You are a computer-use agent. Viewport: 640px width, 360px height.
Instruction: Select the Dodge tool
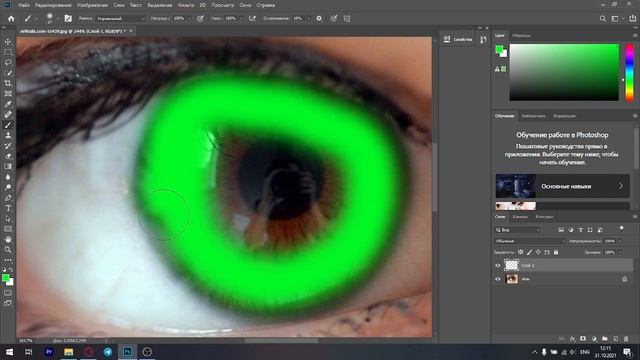tap(8, 187)
